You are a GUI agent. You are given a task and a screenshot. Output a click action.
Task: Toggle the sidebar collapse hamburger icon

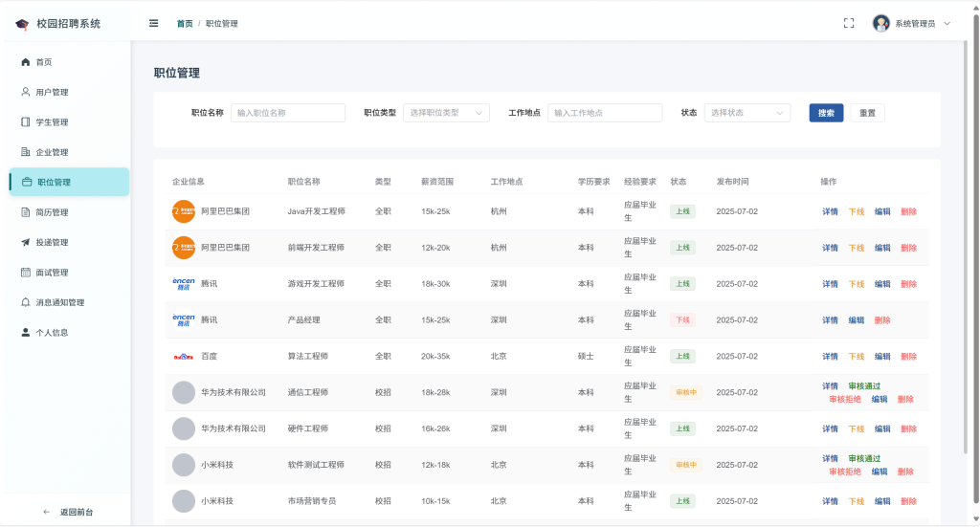(x=154, y=23)
